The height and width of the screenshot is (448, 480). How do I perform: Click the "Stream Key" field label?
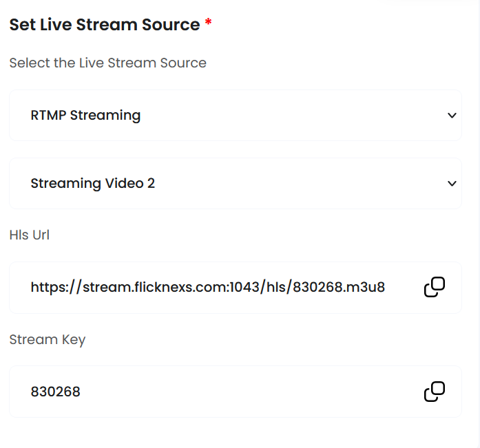47,340
